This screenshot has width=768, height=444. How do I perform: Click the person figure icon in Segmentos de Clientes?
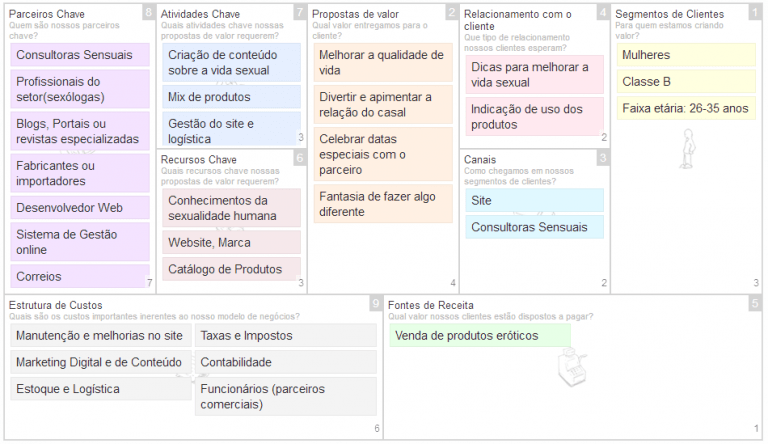click(x=688, y=148)
